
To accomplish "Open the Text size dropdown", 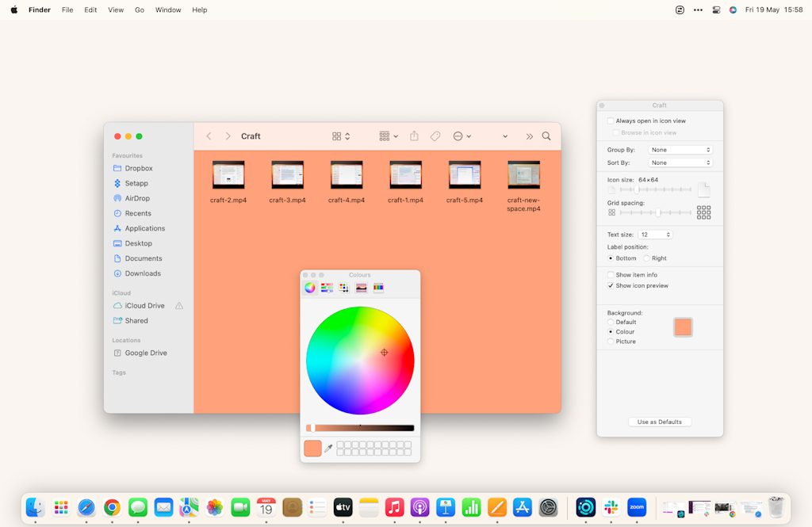I will coord(655,234).
